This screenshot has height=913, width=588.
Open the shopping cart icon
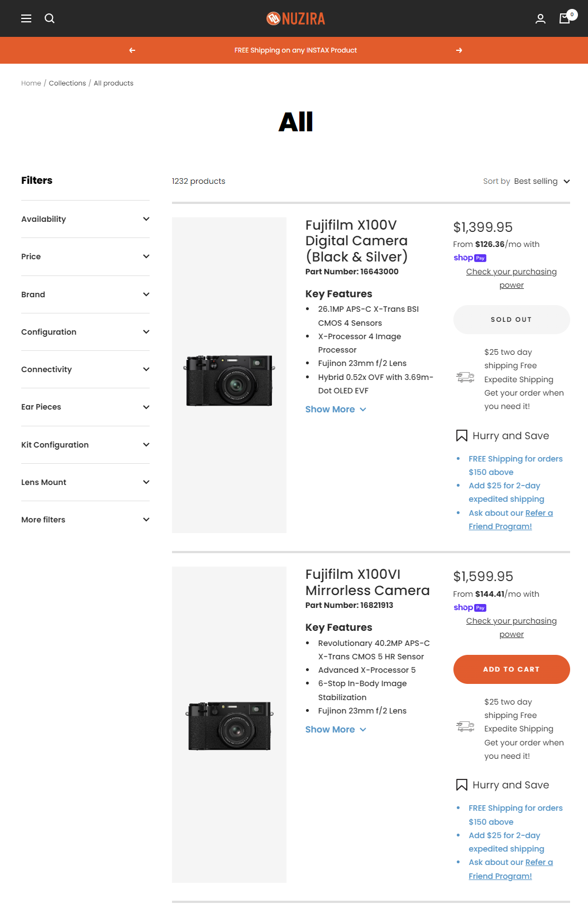pyautogui.click(x=565, y=18)
